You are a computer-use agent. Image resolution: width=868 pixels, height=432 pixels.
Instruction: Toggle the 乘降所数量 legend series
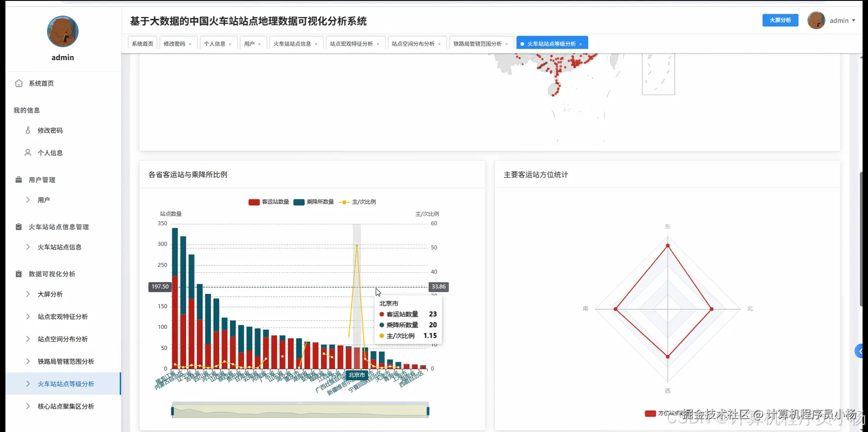pyautogui.click(x=313, y=202)
